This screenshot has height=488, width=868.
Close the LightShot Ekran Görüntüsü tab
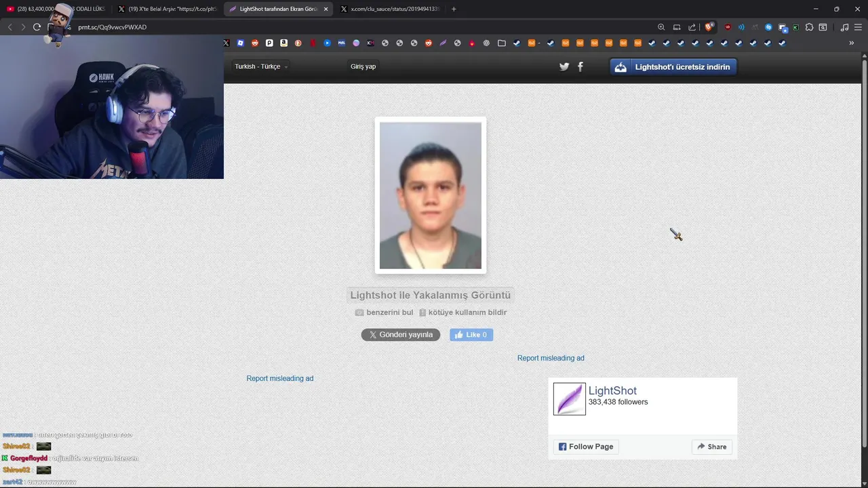click(x=326, y=9)
